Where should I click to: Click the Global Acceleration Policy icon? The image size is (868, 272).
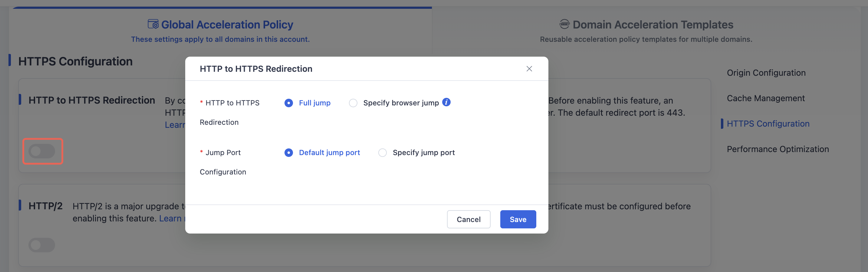click(153, 24)
